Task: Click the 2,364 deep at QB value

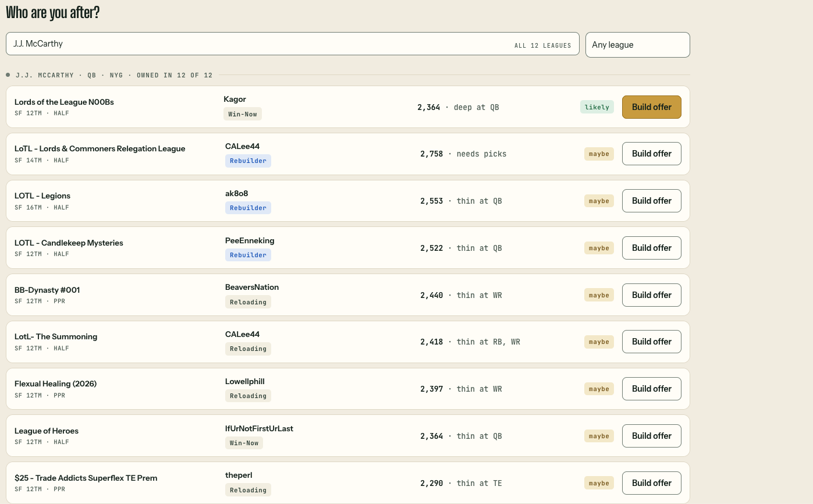Action: point(458,107)
